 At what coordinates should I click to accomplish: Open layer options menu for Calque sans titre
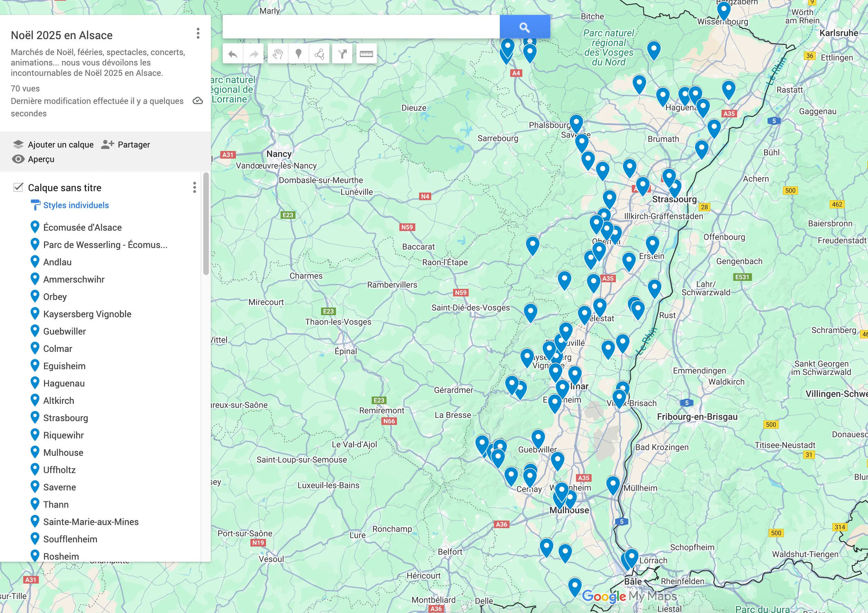194,187
